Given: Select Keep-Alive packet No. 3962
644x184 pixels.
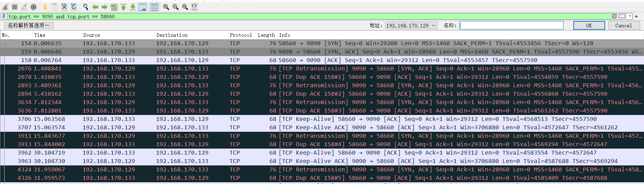Looking at the screenshot, I should (322, 153).
